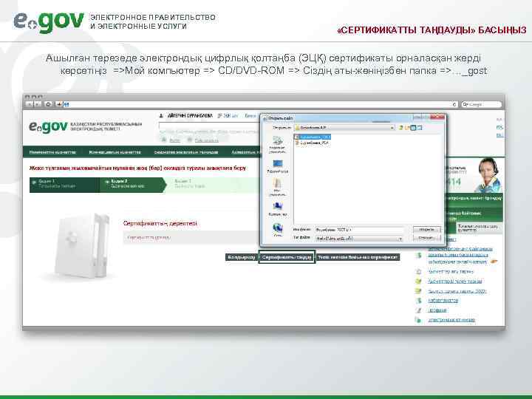Click the Болдырмау cancel button on the page
Screen dimensions: 532x399
pyautogui.click(x=242, y=257)
